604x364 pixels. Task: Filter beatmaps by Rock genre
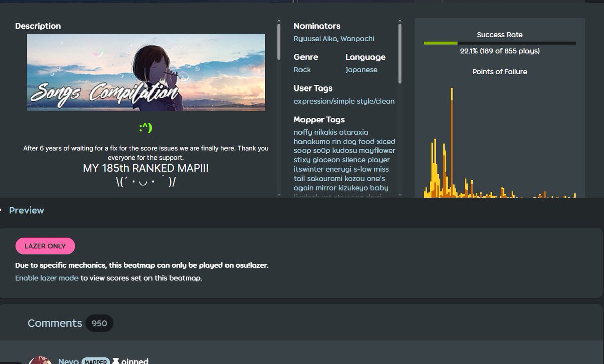(x=302, y=70)
